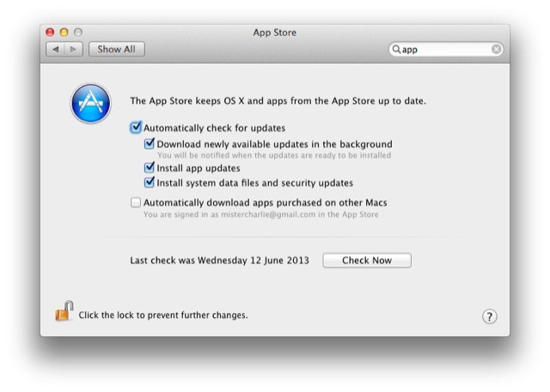Click the "Last check was Wednesday" text
Image resolution: width=550 pixels, height=392 pixels.
tap(219, 260)
